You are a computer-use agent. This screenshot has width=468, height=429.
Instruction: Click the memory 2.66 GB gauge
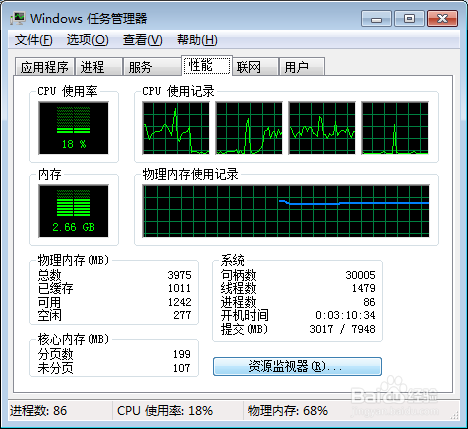click(73, 211)
